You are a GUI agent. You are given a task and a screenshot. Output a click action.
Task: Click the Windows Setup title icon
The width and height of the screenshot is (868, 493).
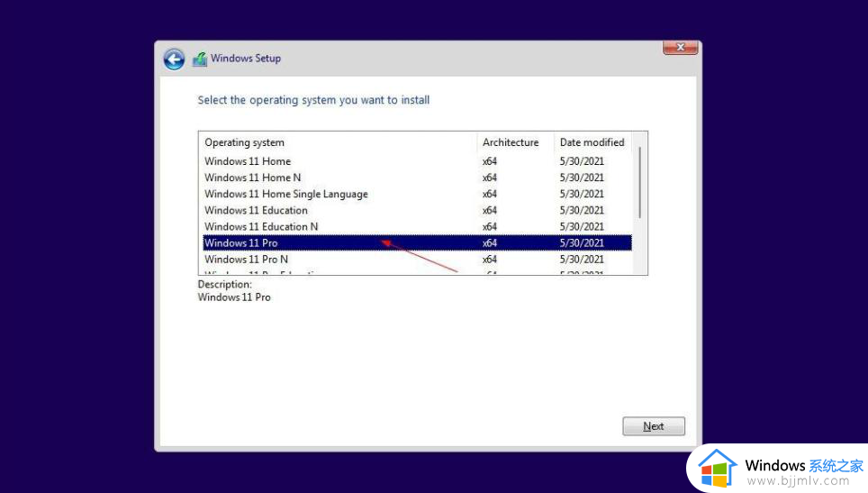coord(200,59)
